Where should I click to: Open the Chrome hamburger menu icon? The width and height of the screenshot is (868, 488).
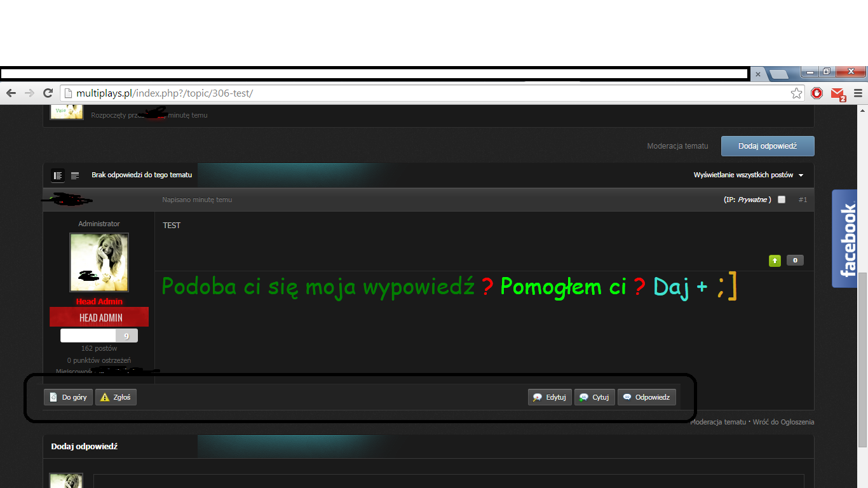point(859,93)
